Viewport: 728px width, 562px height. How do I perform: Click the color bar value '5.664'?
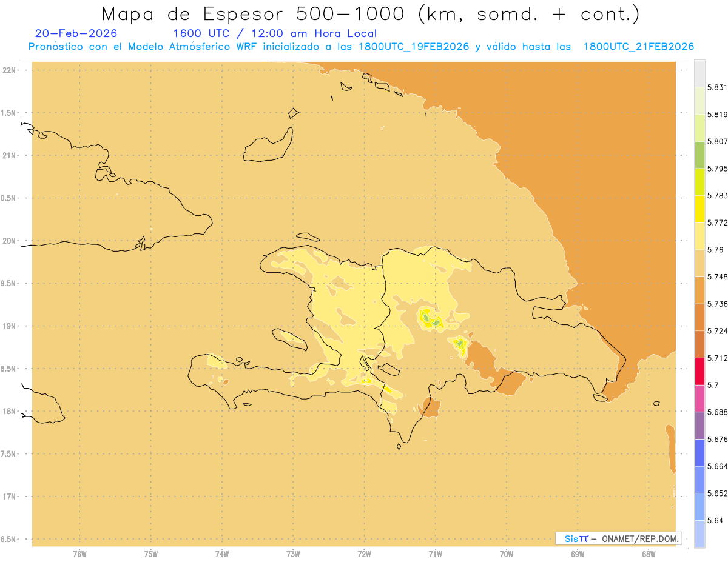[718, 466]
